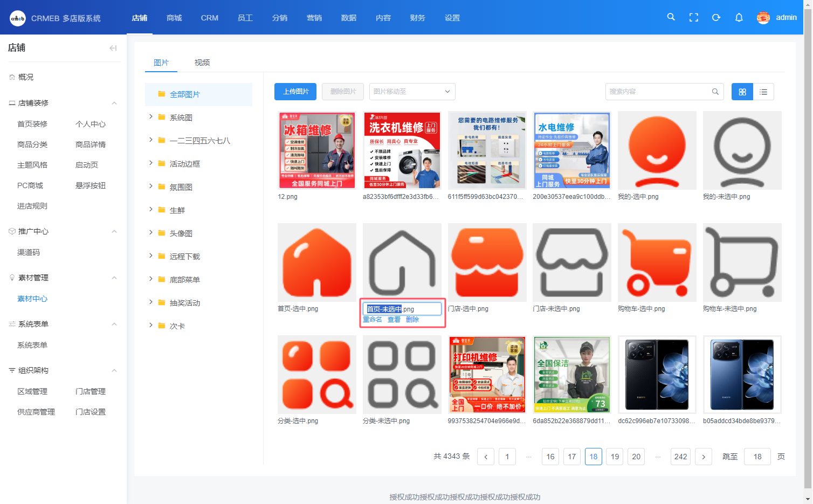This screenshot has width=813, height=504.
Task: Go to the next page arrow
Action: tap(704, 457)
